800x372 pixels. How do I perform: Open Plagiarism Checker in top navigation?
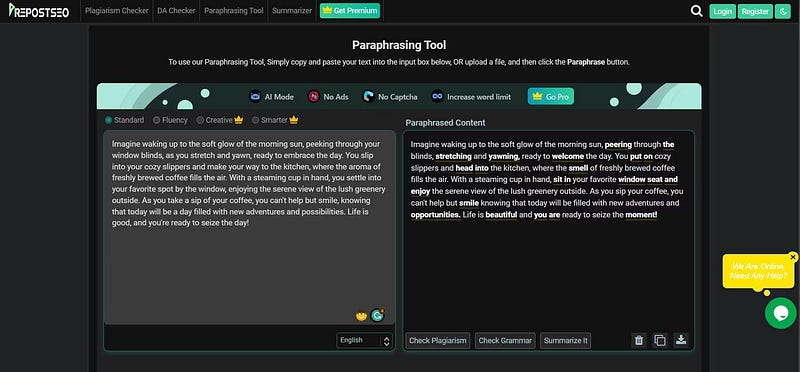[x=117, y=11]
